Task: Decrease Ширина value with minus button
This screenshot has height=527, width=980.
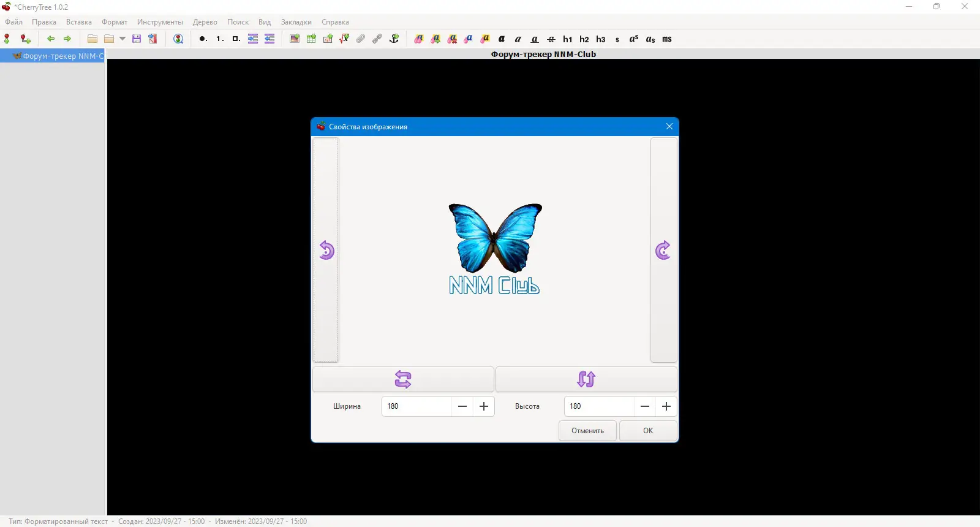Action: pos(462,406)
